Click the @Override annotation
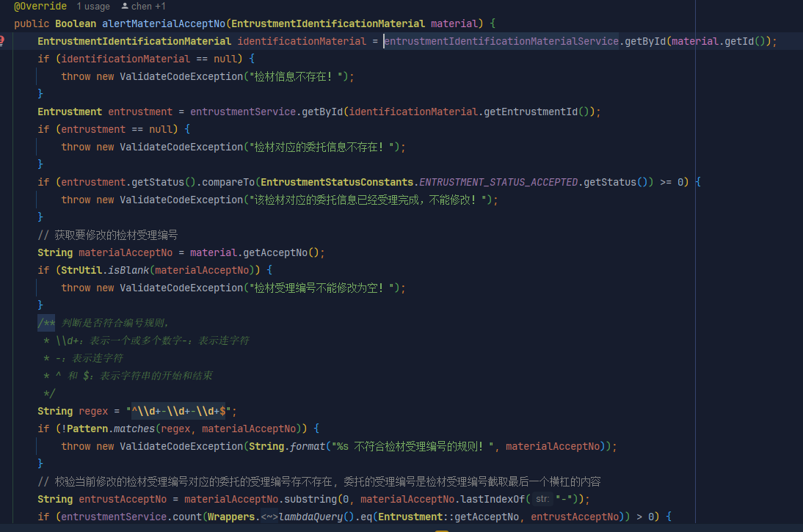Viewport: 803px width, 532px height. tap(40, 7)
